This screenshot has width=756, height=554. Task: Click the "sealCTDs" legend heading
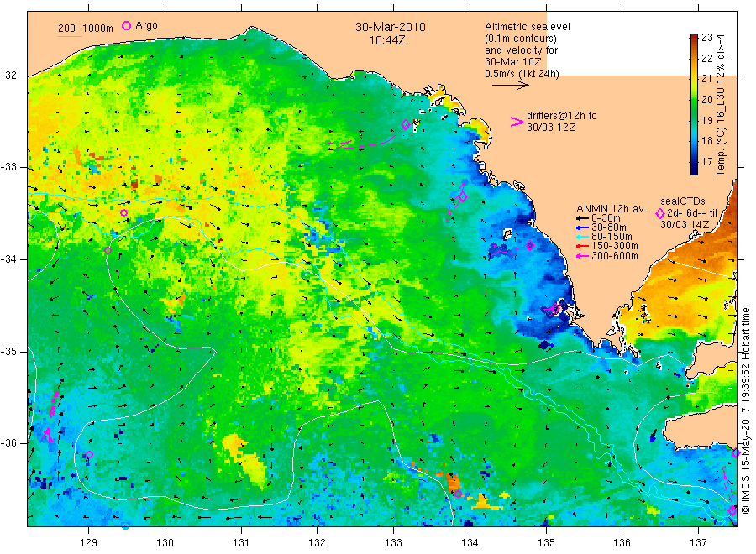pyautogui.click(x=683, y=201)
